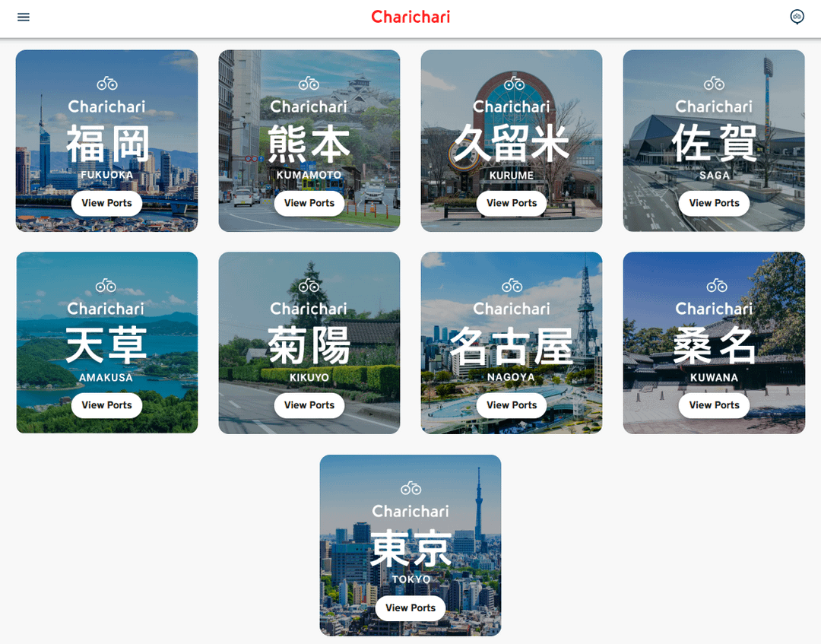Click the KUWANA label
Viewport: 821px width, 644px height.
(714, 377)
